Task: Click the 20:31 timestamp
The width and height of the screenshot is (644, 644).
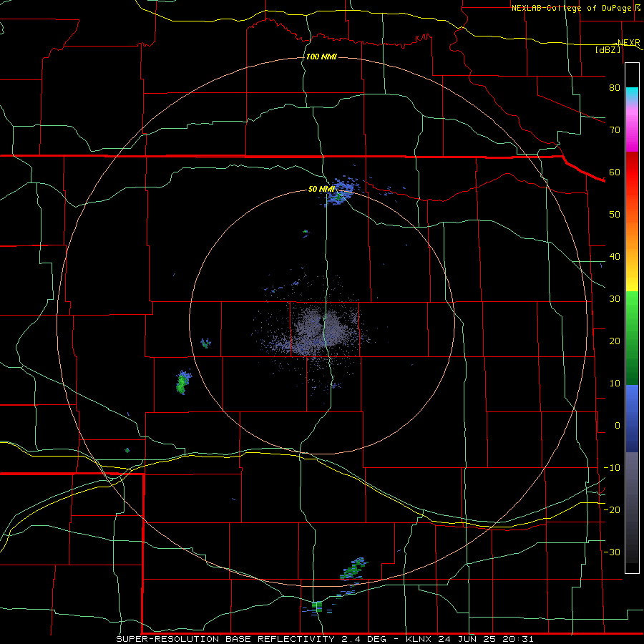Action: coord(517,639)
